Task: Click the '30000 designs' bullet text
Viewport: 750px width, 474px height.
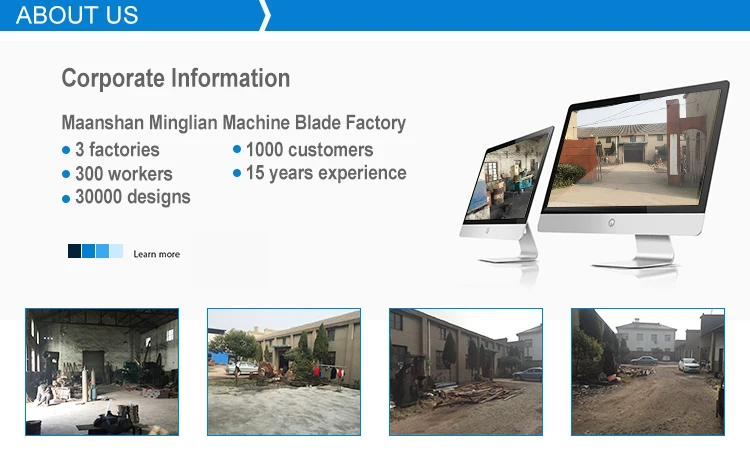Action: pos(132,197)
